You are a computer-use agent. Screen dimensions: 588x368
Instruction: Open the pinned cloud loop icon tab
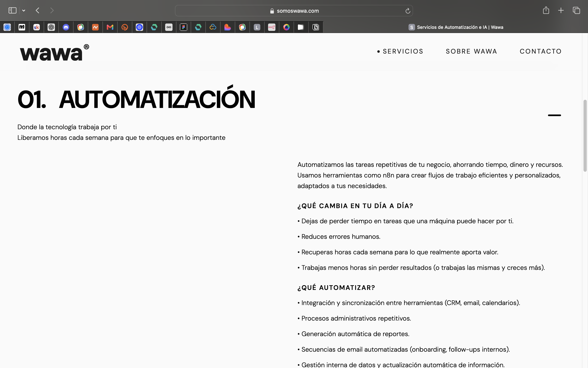pyautogui.click(x=213, y=27)
